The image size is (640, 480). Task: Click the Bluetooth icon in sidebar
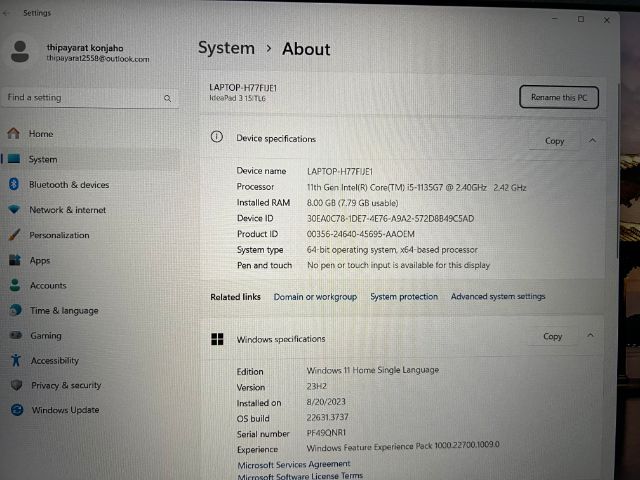pyautogui.click(x=13, y=184)
